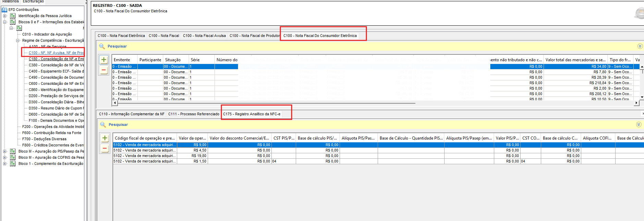644x221 pixels.
Task: Click the Bloco 1 Complemento da Escrituração icon
Action: [x=13, y=164]
